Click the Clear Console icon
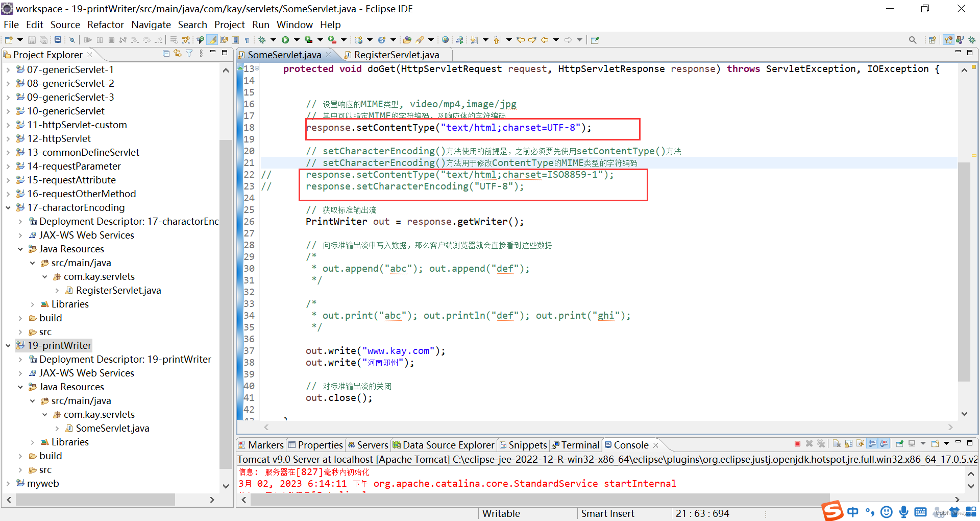This screenshot has height=521, width=980. click(x=837, y=443)
